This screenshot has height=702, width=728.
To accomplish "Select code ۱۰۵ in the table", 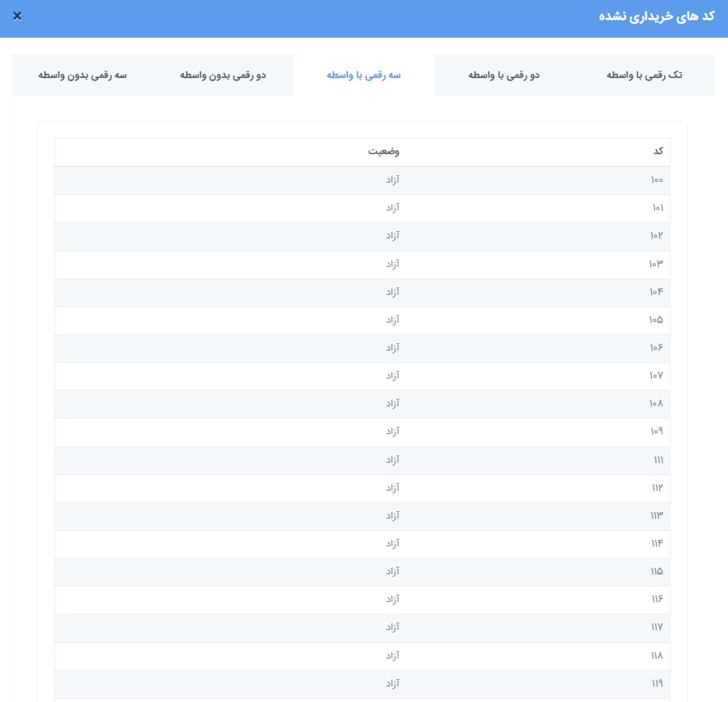I will coord(656,320).
